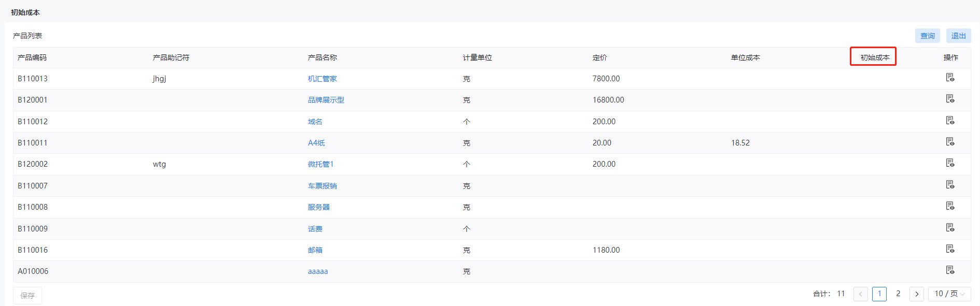Click the 保存 button

(27, 296)
